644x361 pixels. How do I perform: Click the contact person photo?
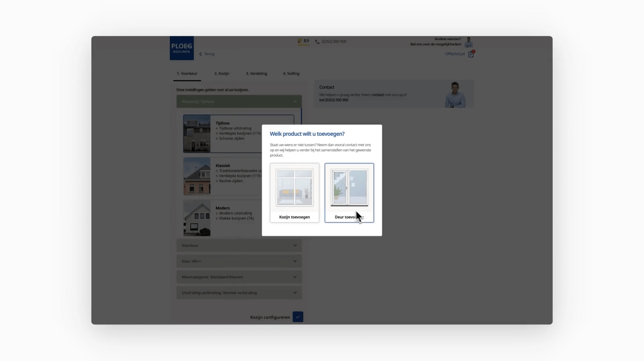click(x=455, y=95)
